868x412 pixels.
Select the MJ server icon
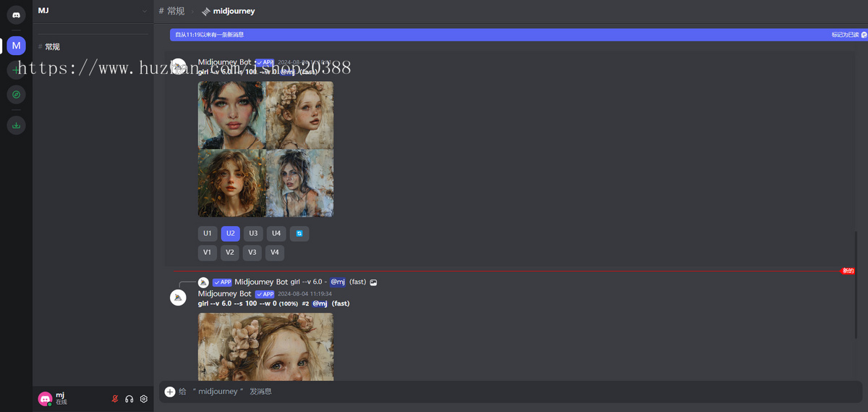point(16,46)
